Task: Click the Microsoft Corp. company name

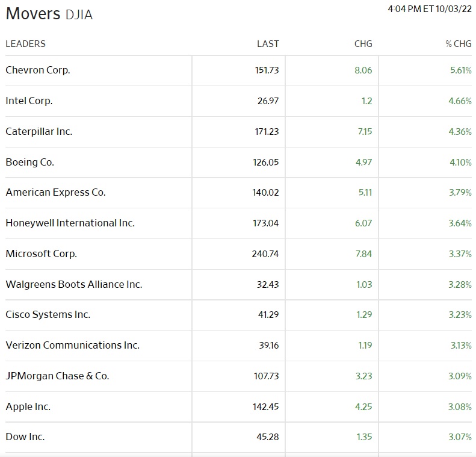Action: coord(42,253)
